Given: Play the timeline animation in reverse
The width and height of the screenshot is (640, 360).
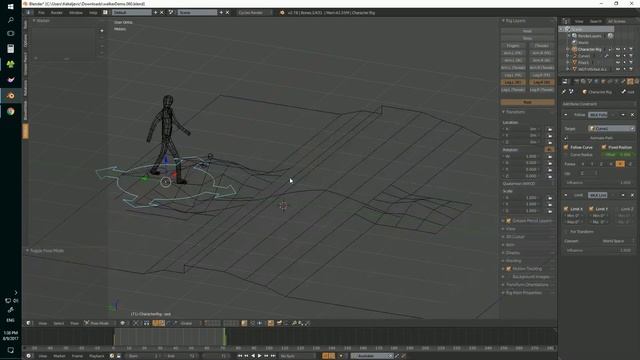Looking at the screenshot, I should click(x=253, y=356).
